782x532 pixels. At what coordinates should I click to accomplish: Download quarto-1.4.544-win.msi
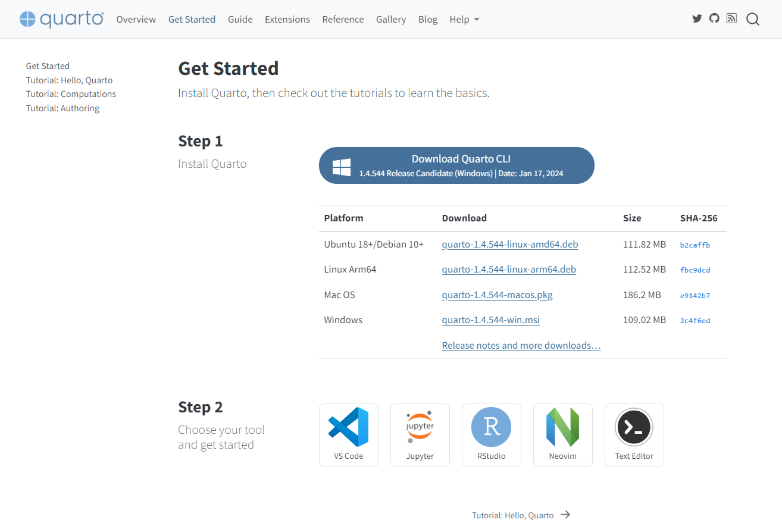(491, 320)
